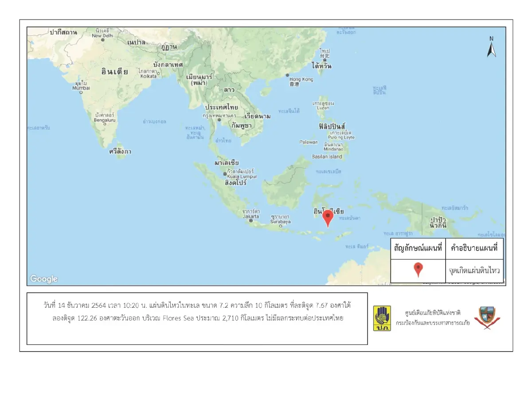Screen dimensions: 532x411
Task: Click the Kuala Lumpur city label
Action: coord(243,176)
